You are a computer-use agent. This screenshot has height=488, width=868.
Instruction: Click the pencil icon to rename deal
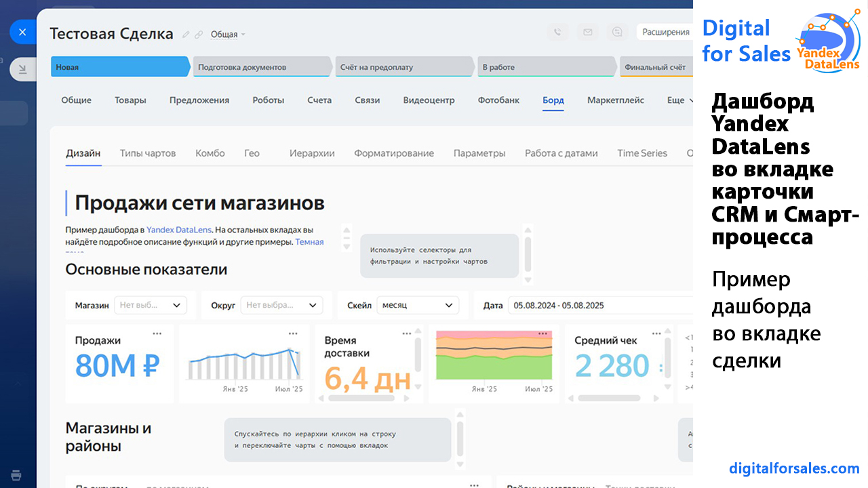(186, 35)
